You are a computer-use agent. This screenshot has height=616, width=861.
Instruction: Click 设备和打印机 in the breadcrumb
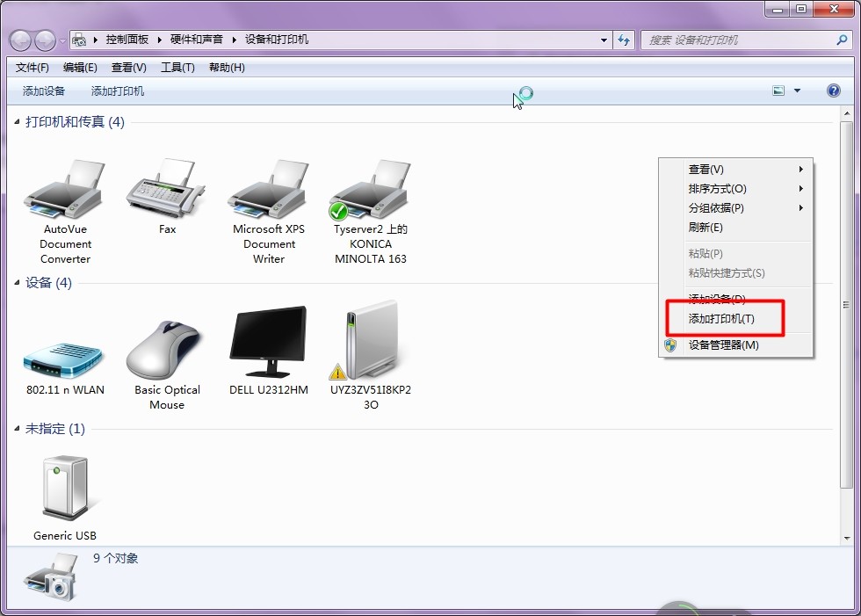tap(277, 40)
